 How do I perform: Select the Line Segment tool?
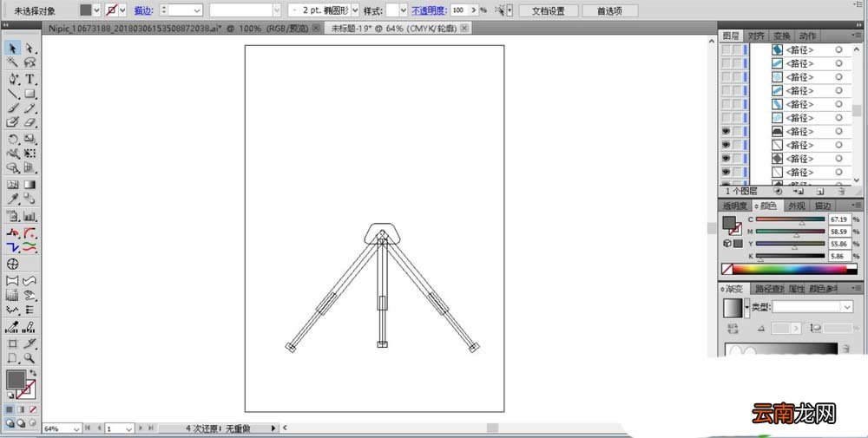[x=13, y=94]
